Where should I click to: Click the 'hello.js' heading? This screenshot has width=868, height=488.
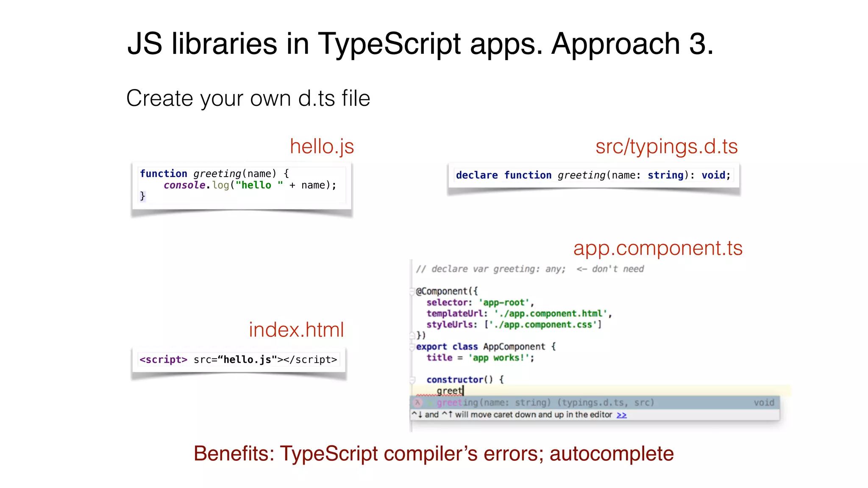322,147
